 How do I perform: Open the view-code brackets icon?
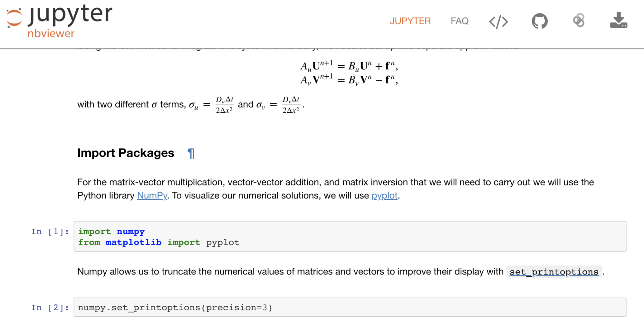click(498, 22)
